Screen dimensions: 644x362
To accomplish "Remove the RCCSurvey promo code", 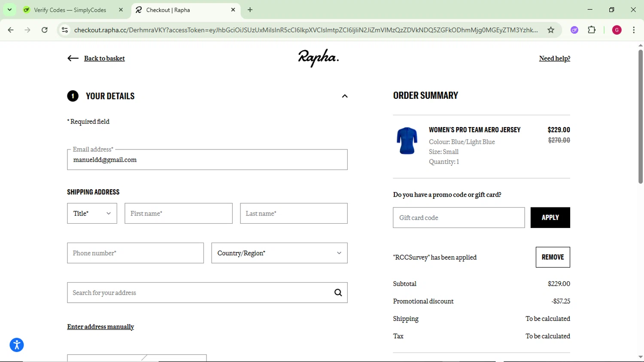I will 553,257.
